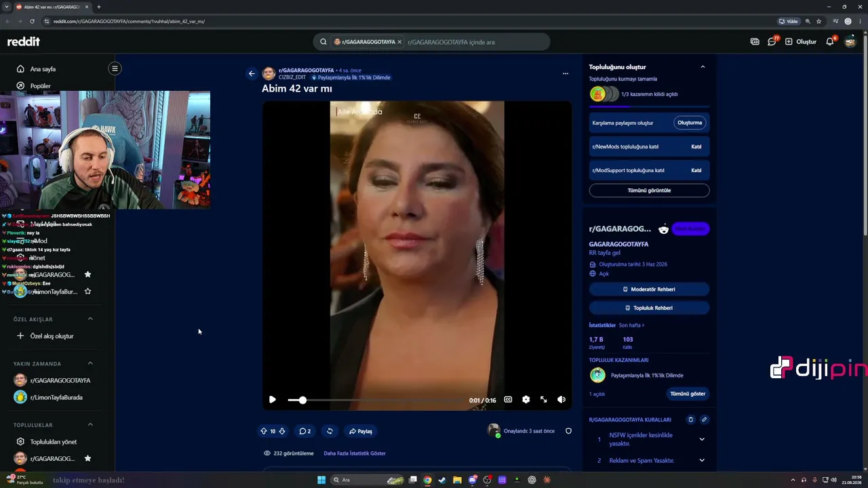The height and width of the screenshot is (488, 868).
Task: Open Steam from the taskbar
Action: [x=442, y=480]
